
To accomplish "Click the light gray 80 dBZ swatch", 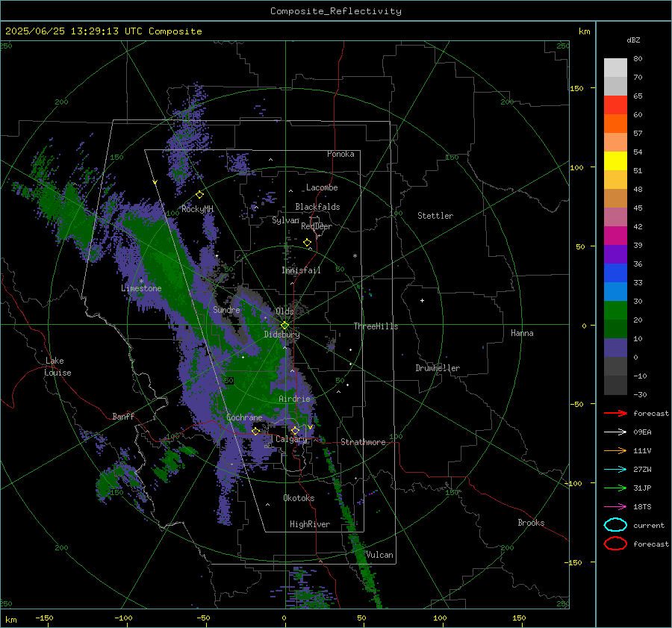I will [615, 67].
